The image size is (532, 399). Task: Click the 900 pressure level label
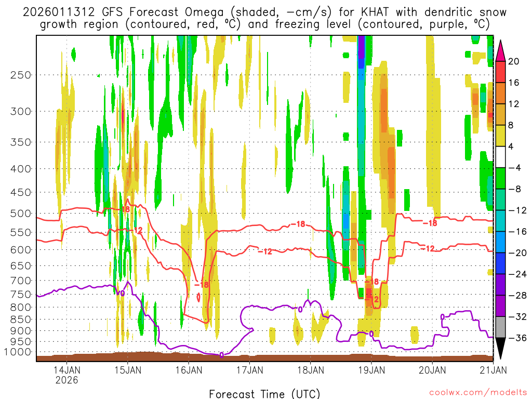click(x=21, y=331)
